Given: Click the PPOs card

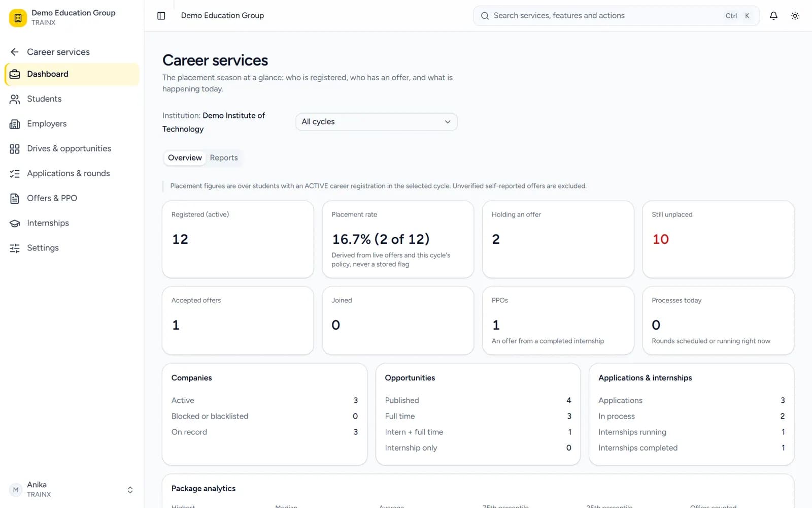Looking at the screenshot, I should click(558, 321).
